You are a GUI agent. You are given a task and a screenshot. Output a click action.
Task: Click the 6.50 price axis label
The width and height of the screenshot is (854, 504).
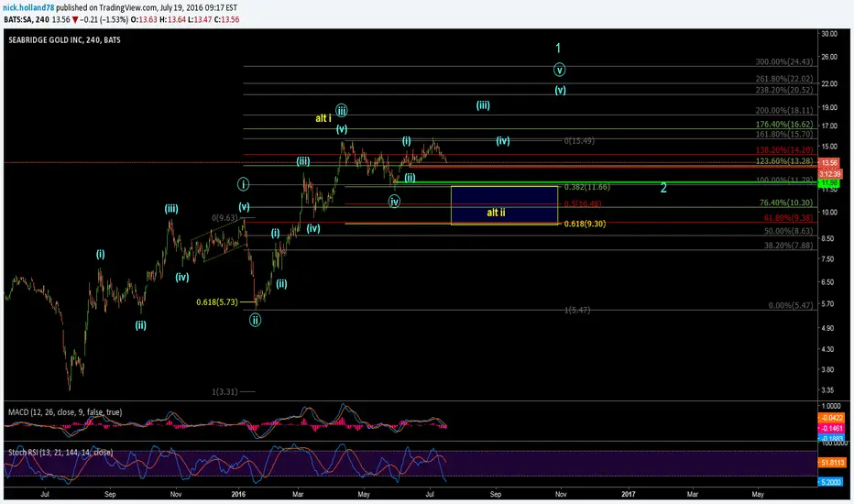point(827,282)
